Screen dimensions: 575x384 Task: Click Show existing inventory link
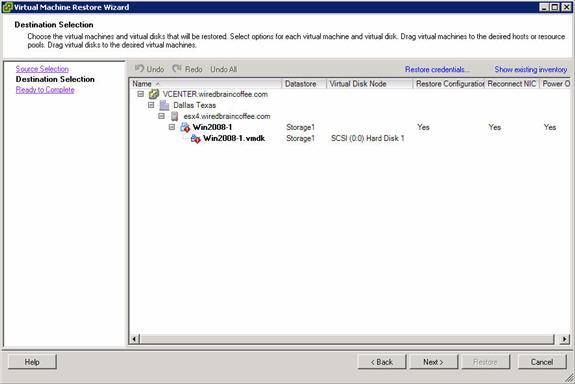tap(531, 69)
